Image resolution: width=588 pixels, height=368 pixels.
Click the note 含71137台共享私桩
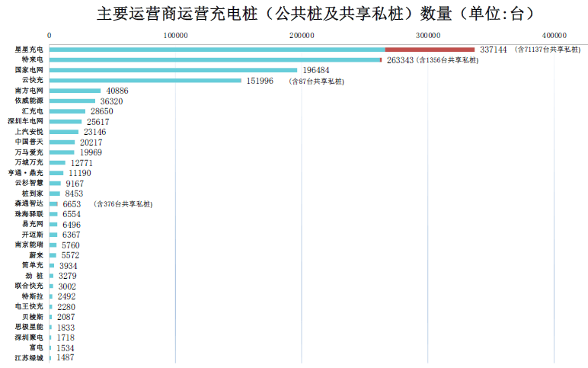(x=548, y=50)
